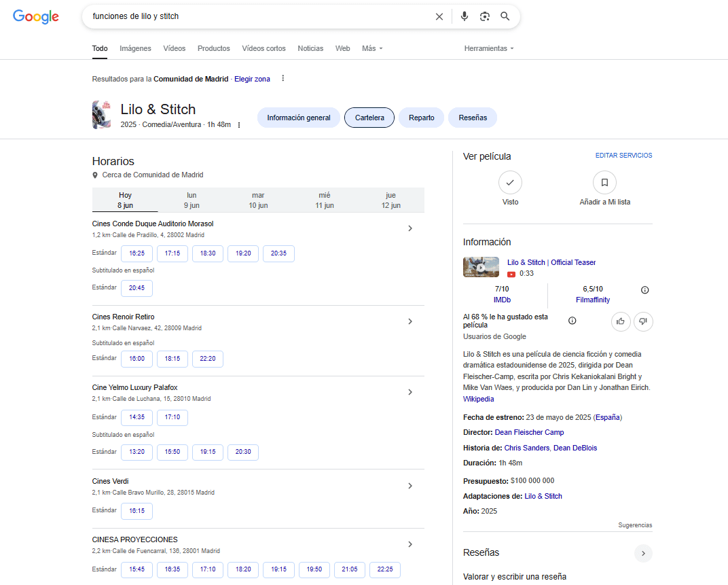This screenshot has width=728, height=585.
Task: Select 20:30 subtitled showtime at Yelmo Palafox
Action: 243,452
